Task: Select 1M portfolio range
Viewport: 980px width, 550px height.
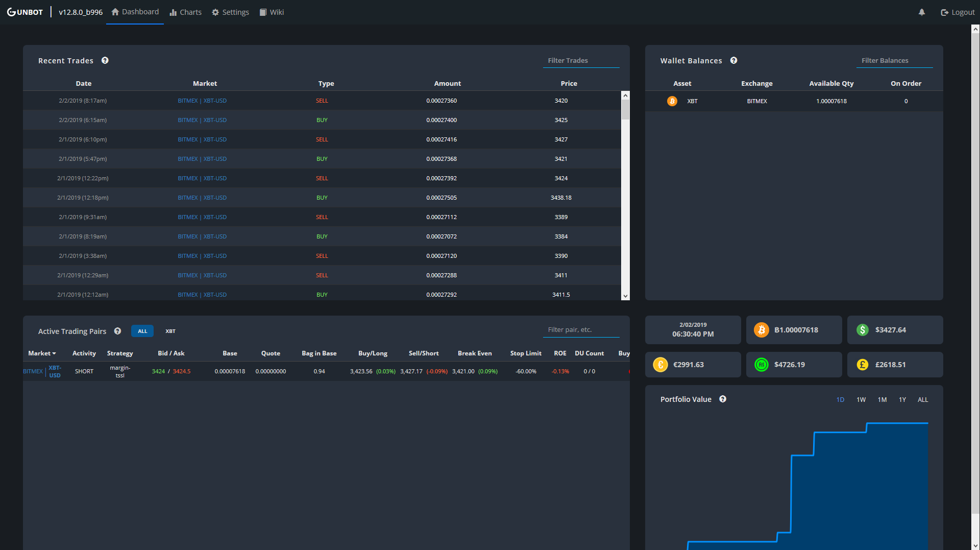Action: [x=882, y=400]
